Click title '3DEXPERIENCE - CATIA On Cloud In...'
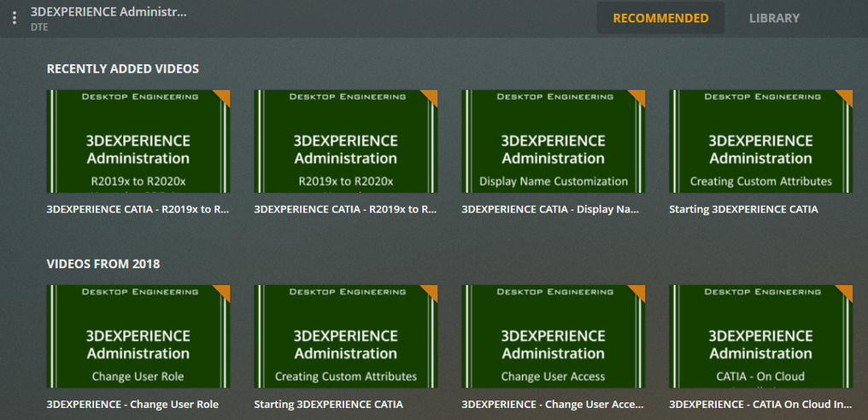 [760, 405]
